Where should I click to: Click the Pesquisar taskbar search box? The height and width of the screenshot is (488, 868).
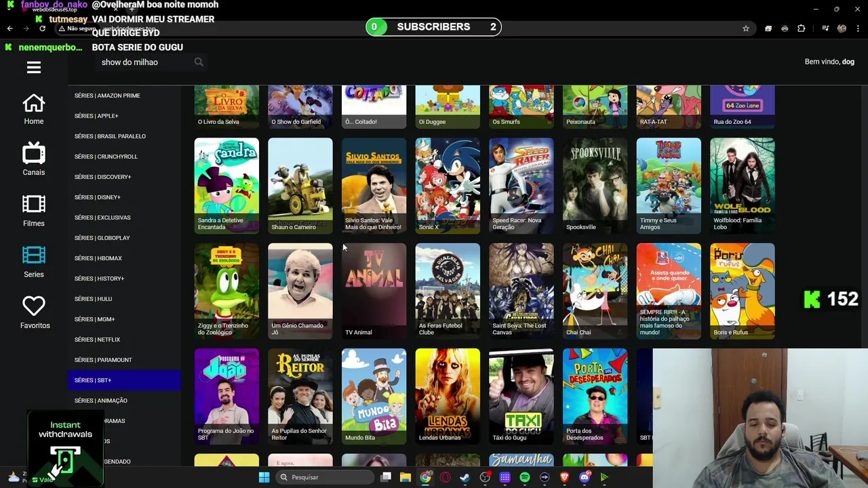click(325, 477)
